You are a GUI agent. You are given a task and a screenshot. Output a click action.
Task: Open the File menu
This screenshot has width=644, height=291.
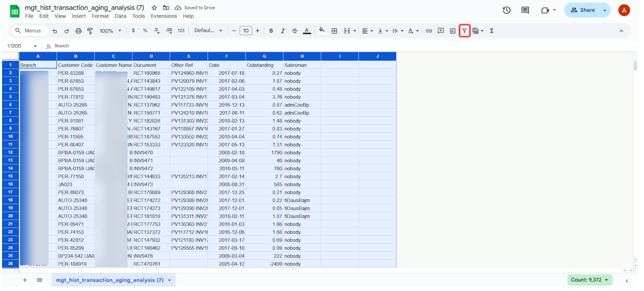click(x=29, y=16)
